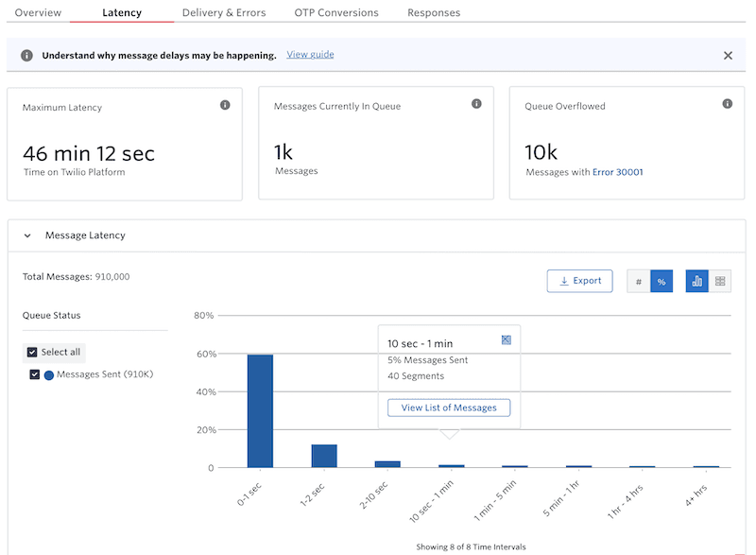Collapse the Message Latency section
The image size is (756, 555).
pyautogui.click(x=26, y=235)
